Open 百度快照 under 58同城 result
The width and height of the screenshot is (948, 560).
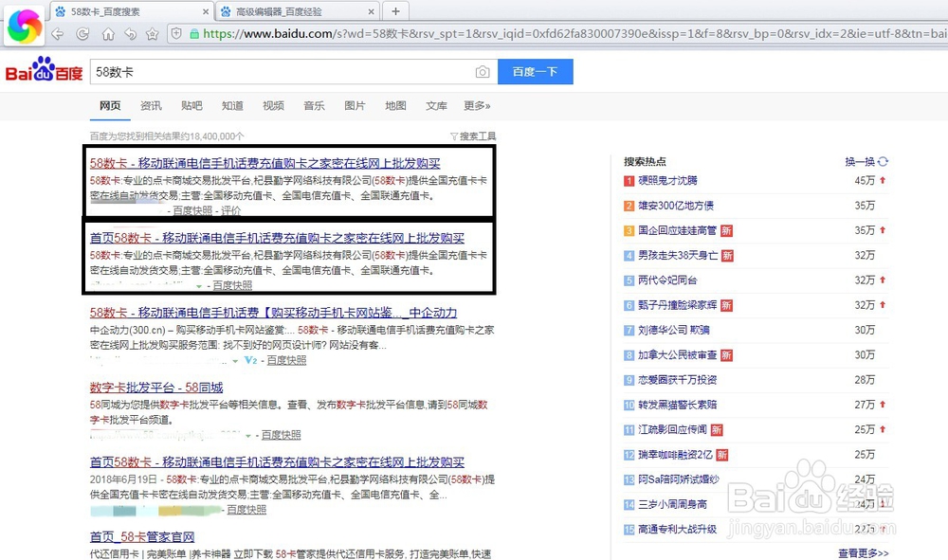[281, 435]
